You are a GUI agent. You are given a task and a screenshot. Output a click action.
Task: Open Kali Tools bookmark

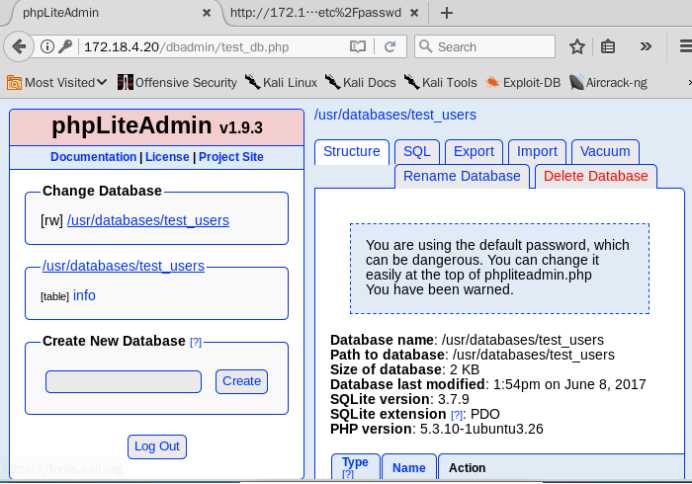[x=440, y=83]
